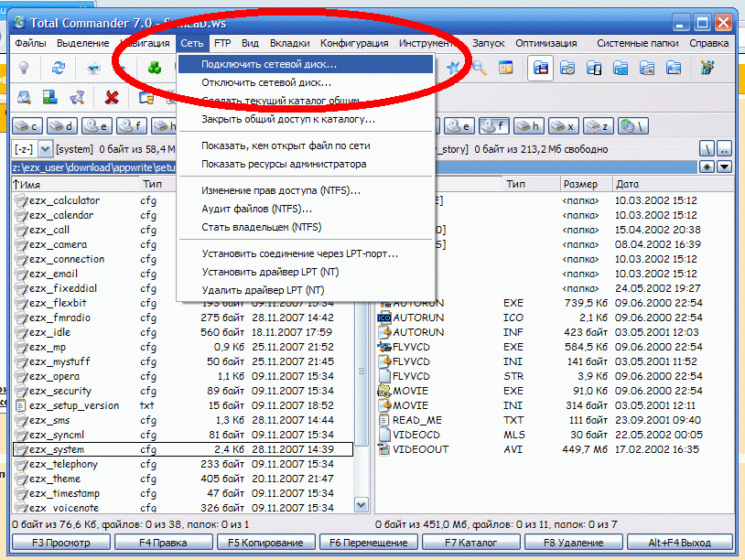Open the Вид menu
Image resolution: width=745 pixels, height=560 pixels.
tap(250, 43)
